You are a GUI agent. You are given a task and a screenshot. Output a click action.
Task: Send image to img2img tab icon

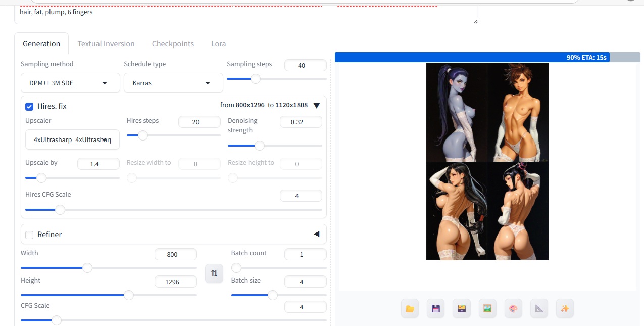(487, 308)
